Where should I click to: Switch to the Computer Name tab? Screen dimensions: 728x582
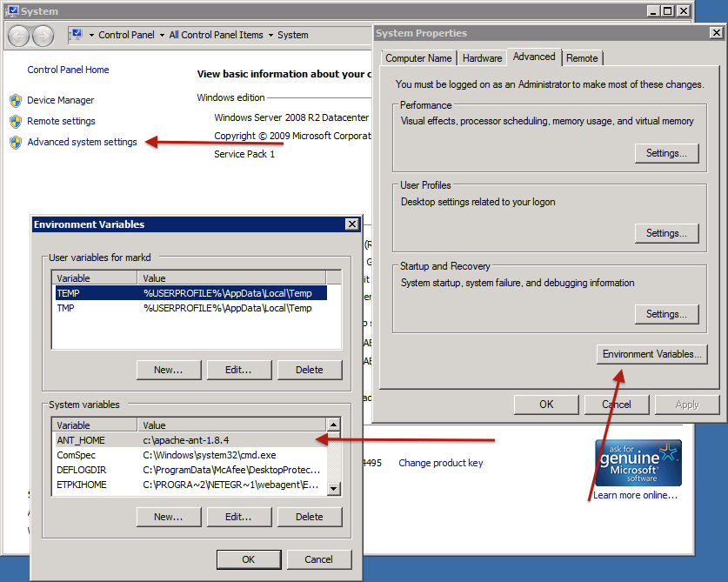click(x=418, y=58)
